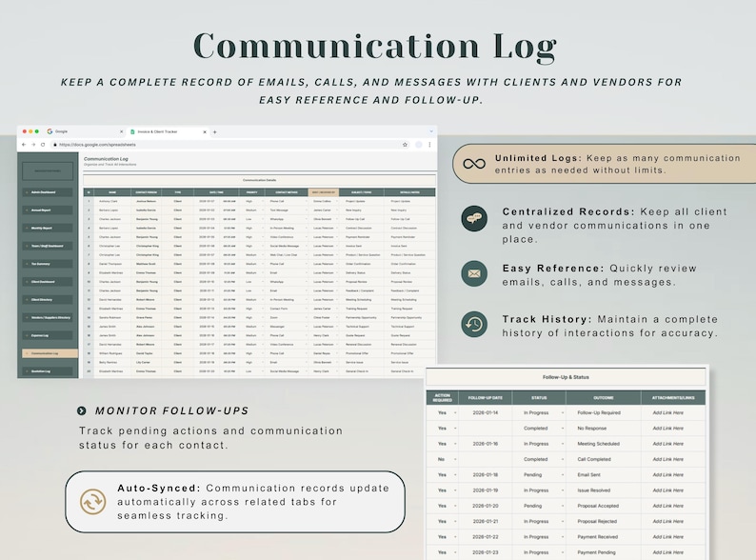This screenshot has width=756, height=560.
Task: Select the Proposal Rejected outcome cell
Action: (x=603, y=521)
